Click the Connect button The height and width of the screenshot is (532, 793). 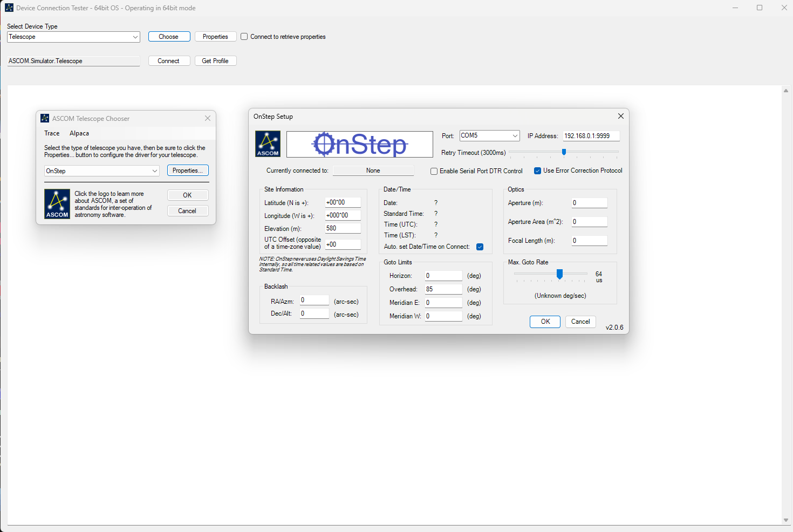[169, 61]
